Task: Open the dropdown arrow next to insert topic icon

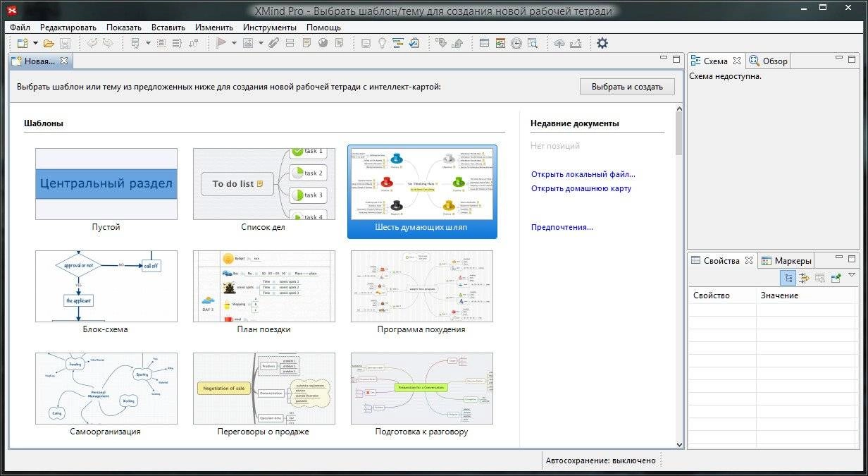Action: [x=148, y=43]
